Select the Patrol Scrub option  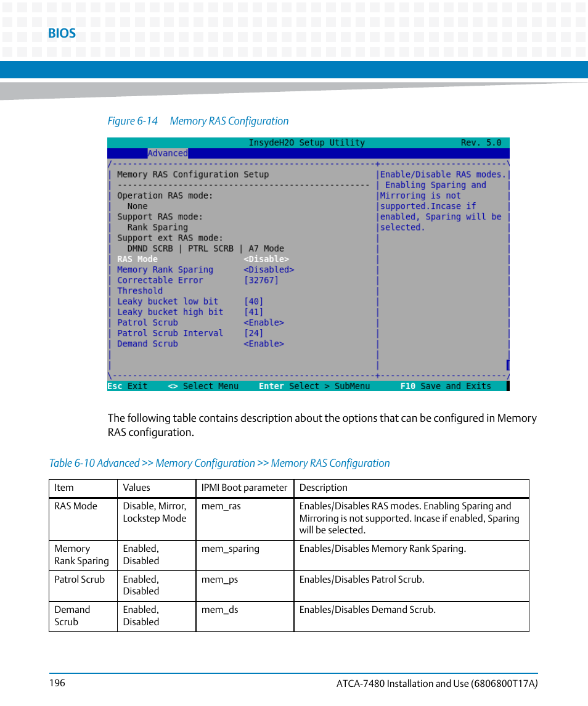pyautogui.click(x=148, y=322)
